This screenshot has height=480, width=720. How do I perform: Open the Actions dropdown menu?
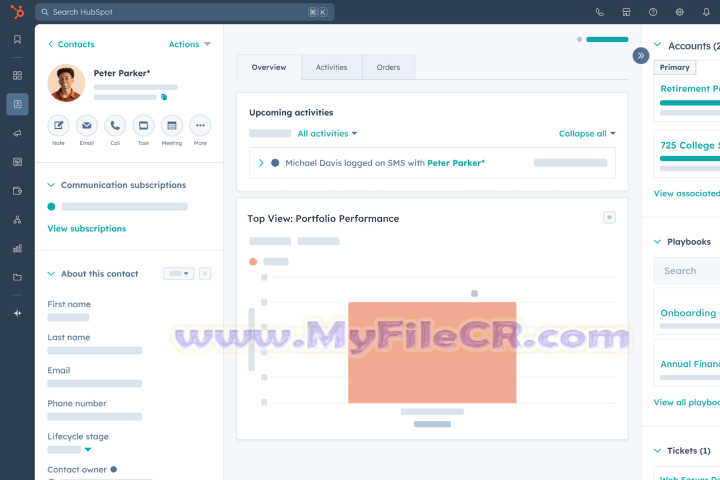(189, 44)
